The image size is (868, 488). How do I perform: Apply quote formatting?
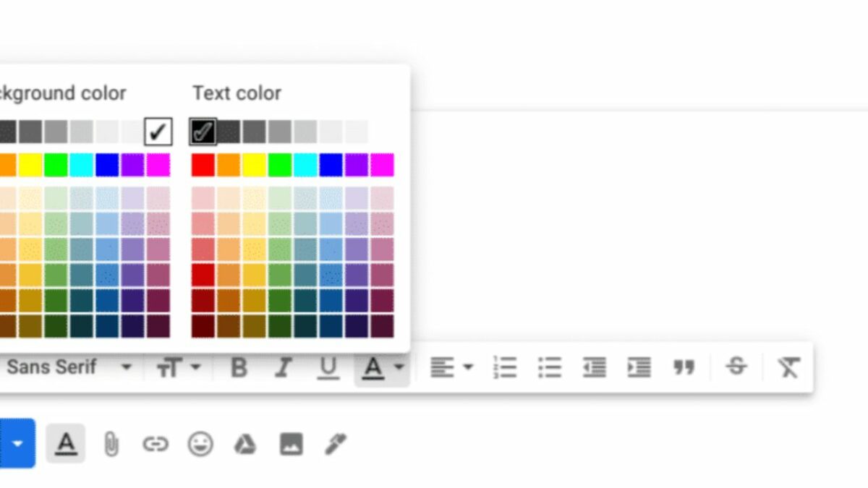coord(684,367)
